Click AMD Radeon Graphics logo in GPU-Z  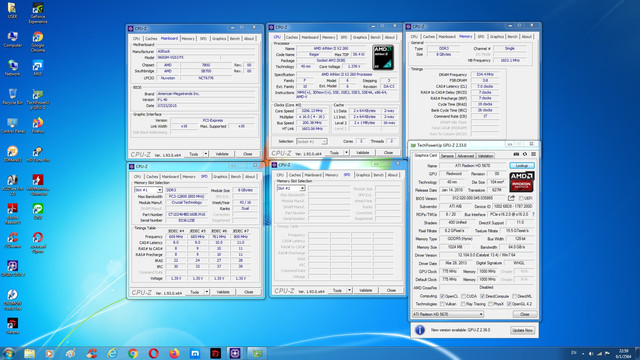point(522,181)
